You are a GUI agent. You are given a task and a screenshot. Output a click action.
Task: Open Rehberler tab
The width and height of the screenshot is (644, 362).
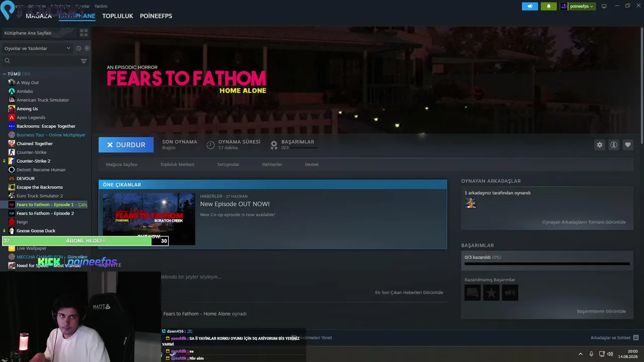click(272, 164)
